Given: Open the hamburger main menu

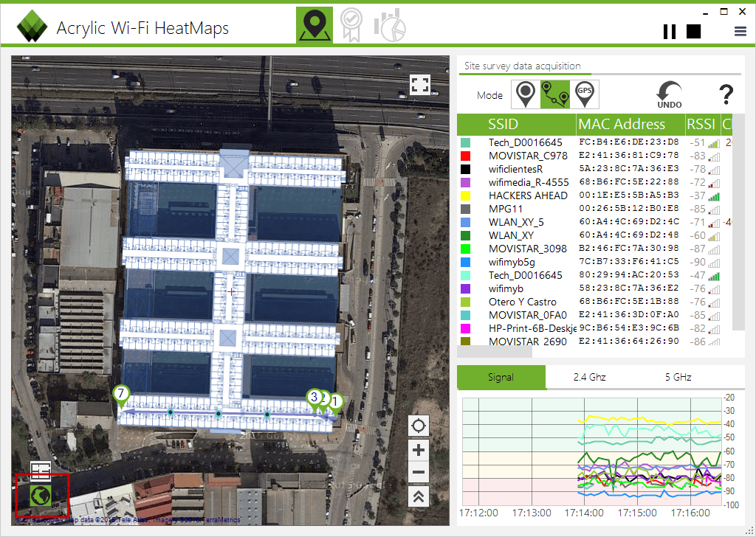Looking at the screenshot, I should (740, 31).
